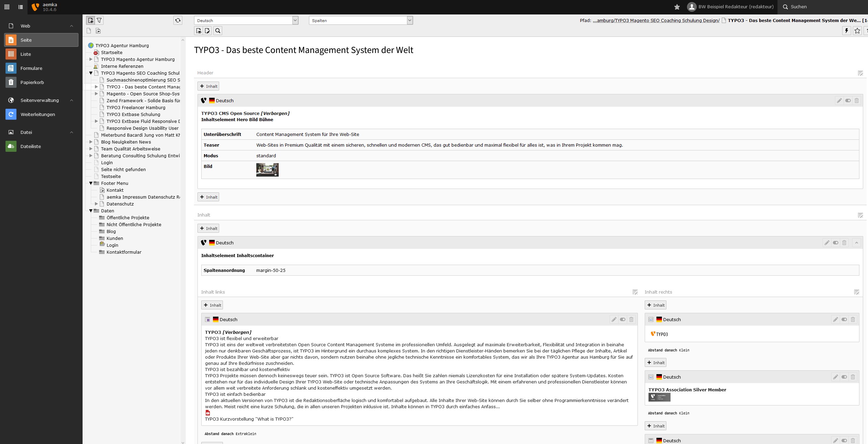
Task: Select Kontaktformular folder in tree
Action: point(124,252)
